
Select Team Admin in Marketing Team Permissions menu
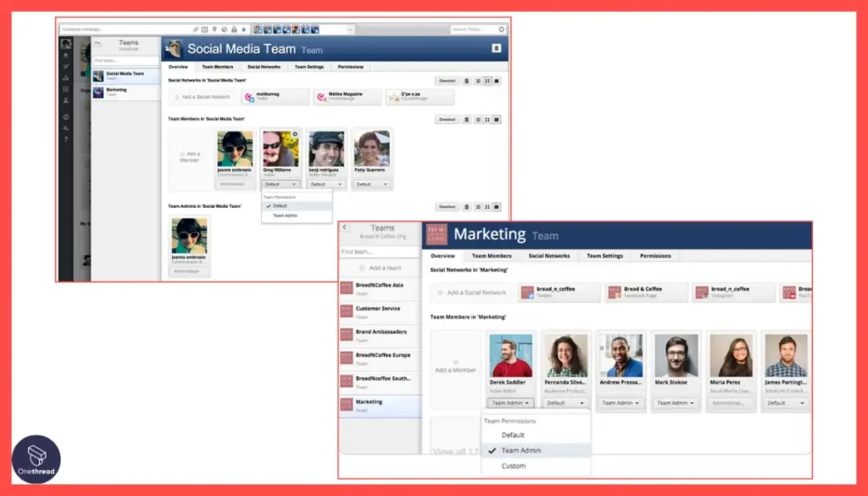coord(536,450)
